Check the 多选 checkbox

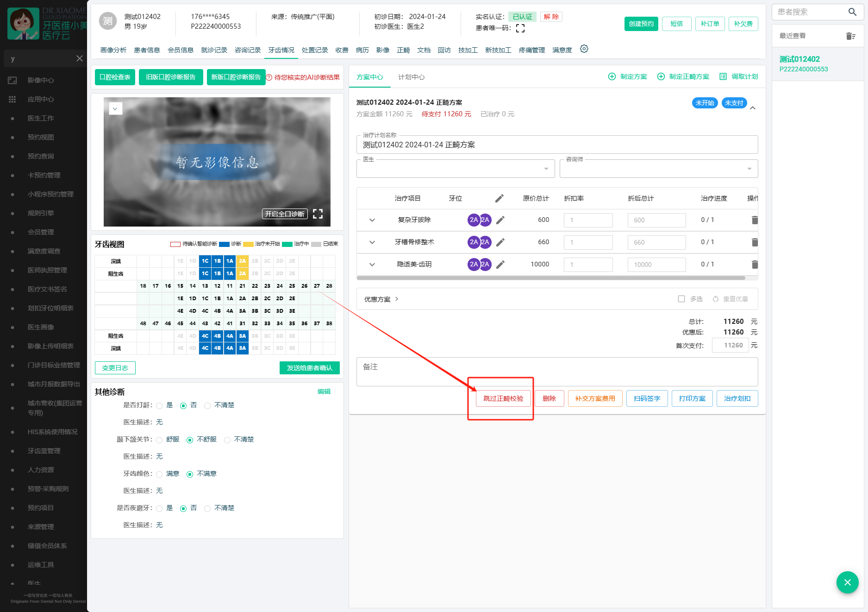(681, 299)
